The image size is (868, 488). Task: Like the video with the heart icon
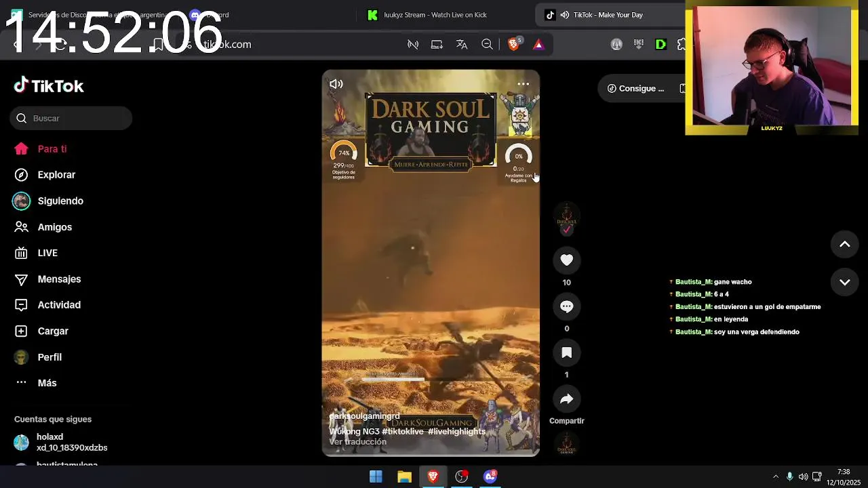coord(567,260)
